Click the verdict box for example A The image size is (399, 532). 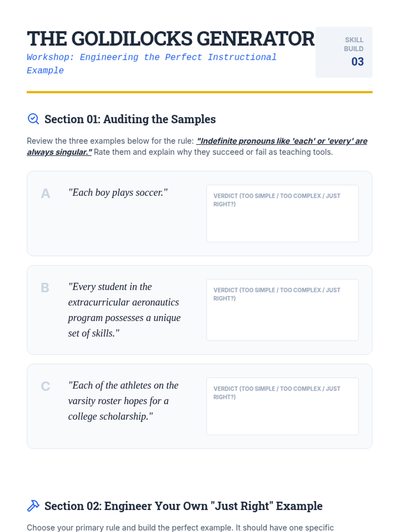coord(282,213)
